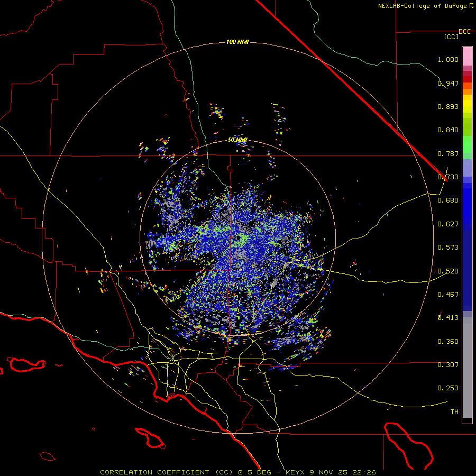Screen dimensions: 476x476
Task: Click the 1.000 scale value
Action: 448,59
